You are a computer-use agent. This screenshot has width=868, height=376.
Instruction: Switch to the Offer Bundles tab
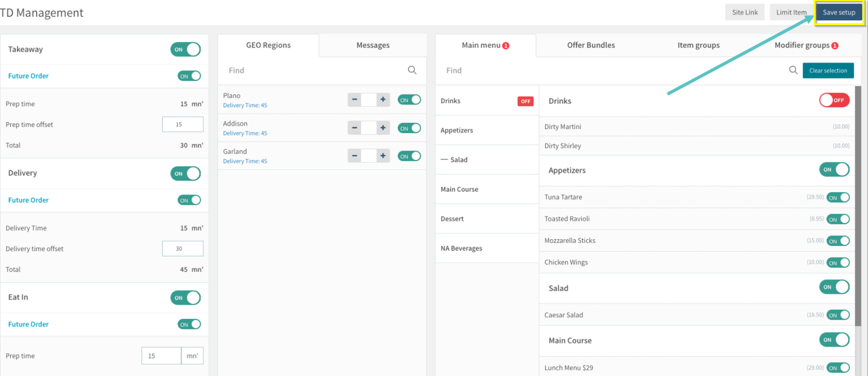tap(591, 45)
